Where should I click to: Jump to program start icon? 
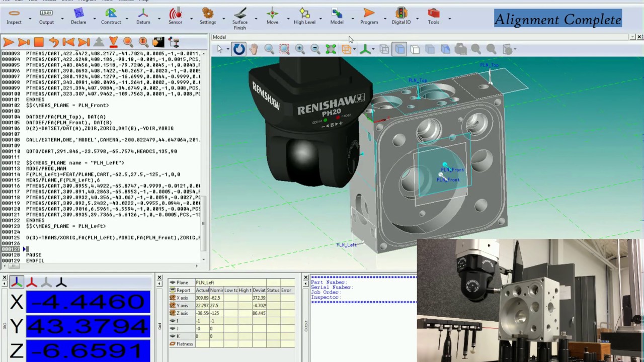coord(68,42)
